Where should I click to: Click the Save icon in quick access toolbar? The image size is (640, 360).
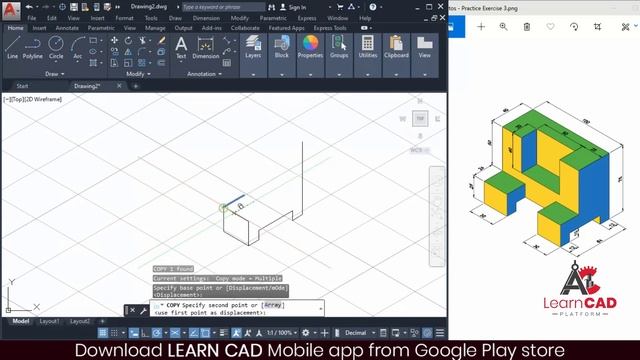(73, 7)
